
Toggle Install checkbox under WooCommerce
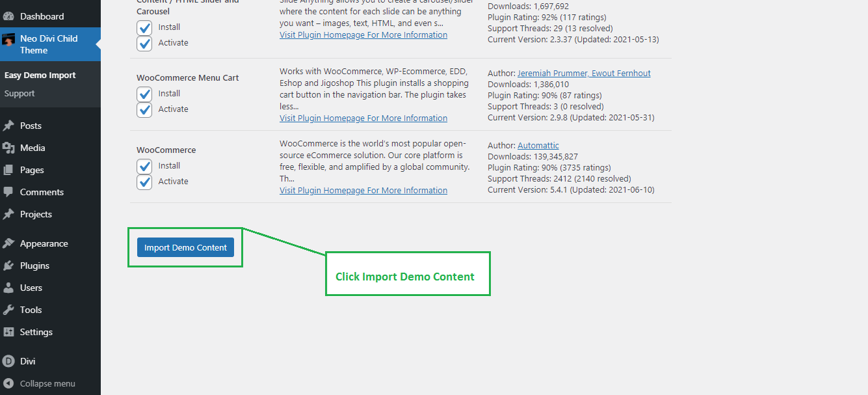pyautogui.click(x=144, y=167)
